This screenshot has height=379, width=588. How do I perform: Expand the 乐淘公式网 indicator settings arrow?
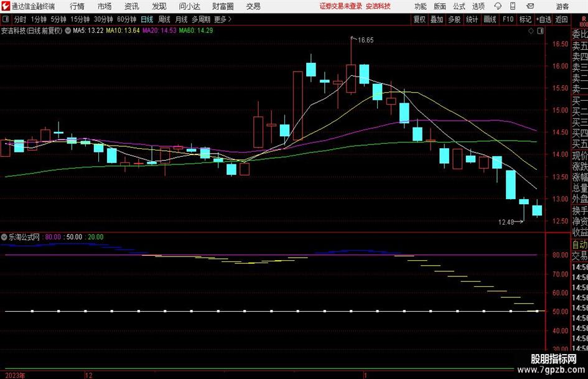coord(4,237)
